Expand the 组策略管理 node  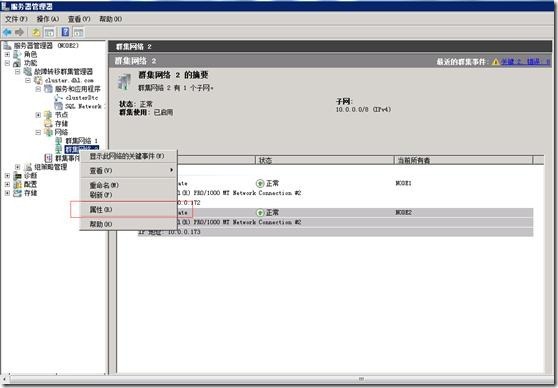click(17, 167)
